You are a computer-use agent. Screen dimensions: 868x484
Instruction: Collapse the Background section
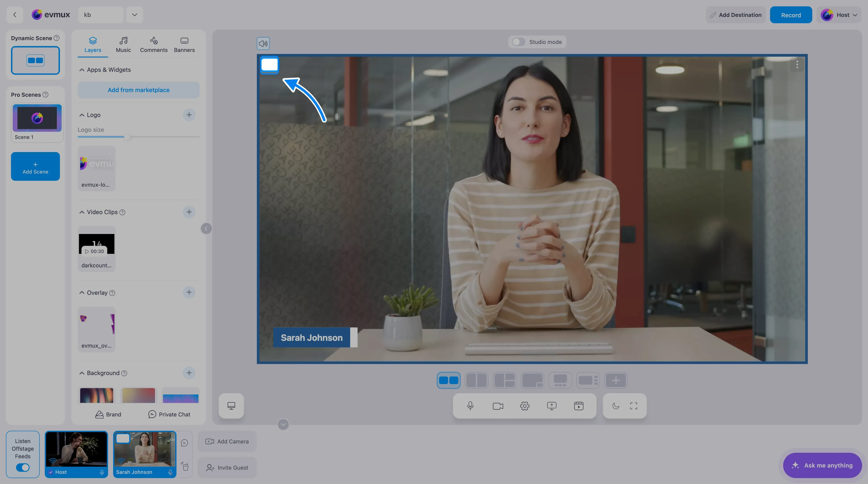81,373
